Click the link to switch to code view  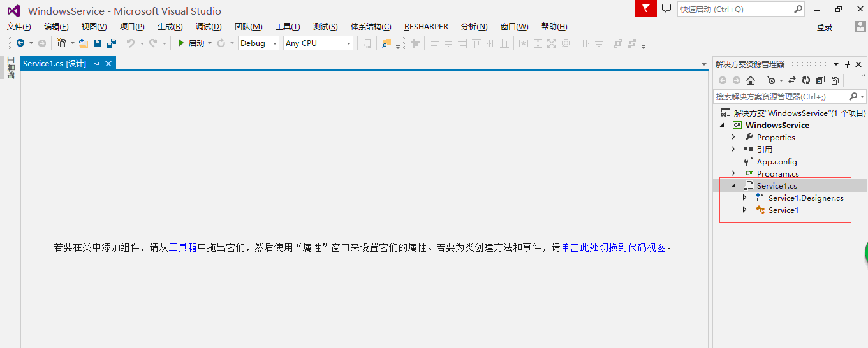(614, 247)
